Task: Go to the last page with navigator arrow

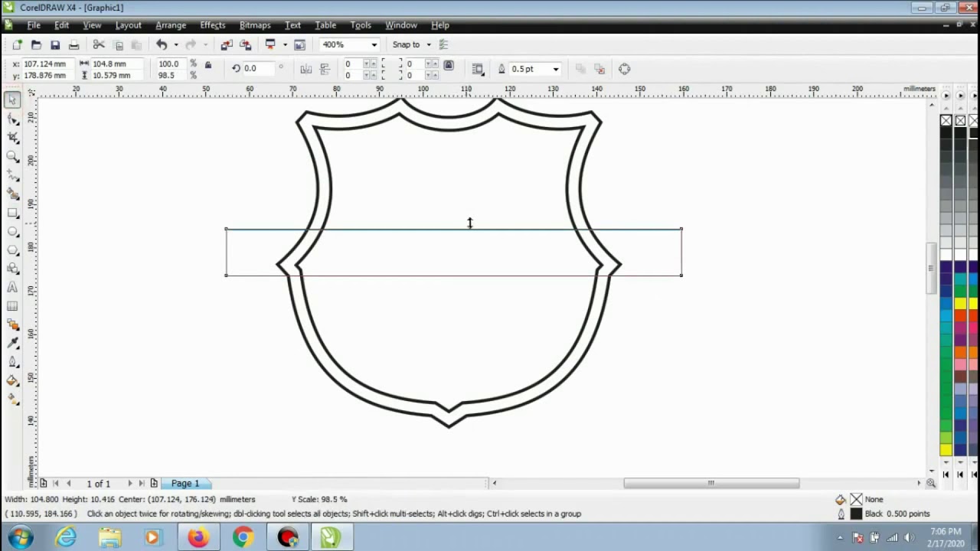Action: (142, 484)
